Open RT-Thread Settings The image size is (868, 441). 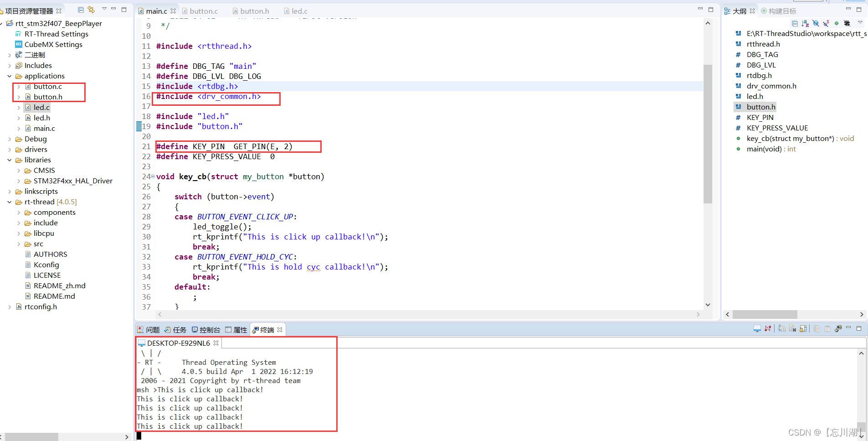pos(56,34)
